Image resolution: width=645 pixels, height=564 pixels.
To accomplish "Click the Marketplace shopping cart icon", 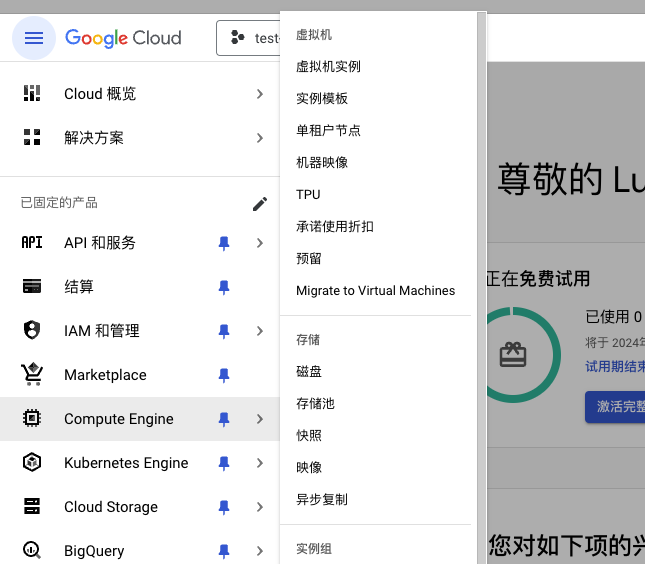I will (32, 374).
